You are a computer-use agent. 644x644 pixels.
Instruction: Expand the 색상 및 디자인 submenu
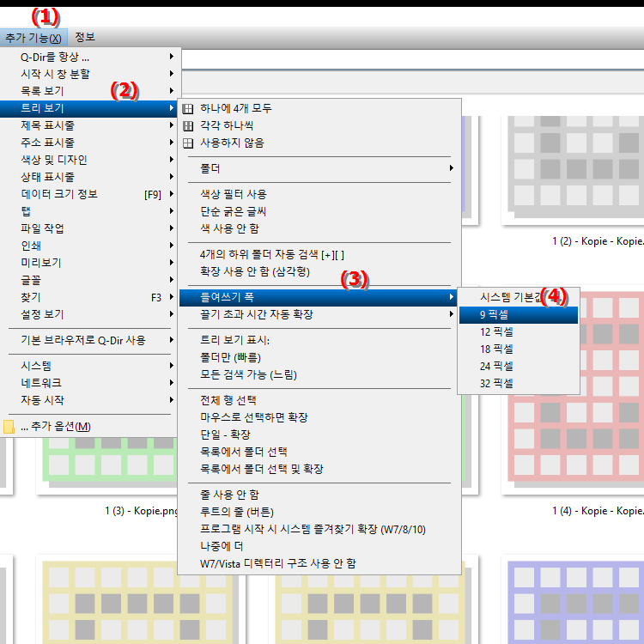point(88,161)
